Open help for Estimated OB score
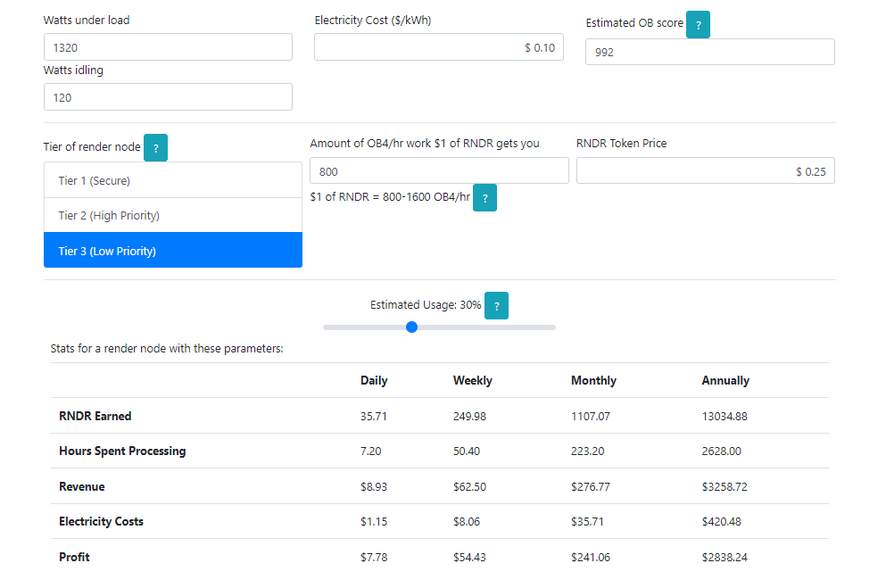This screenshot has height=588, width=886. pos(698,25)
